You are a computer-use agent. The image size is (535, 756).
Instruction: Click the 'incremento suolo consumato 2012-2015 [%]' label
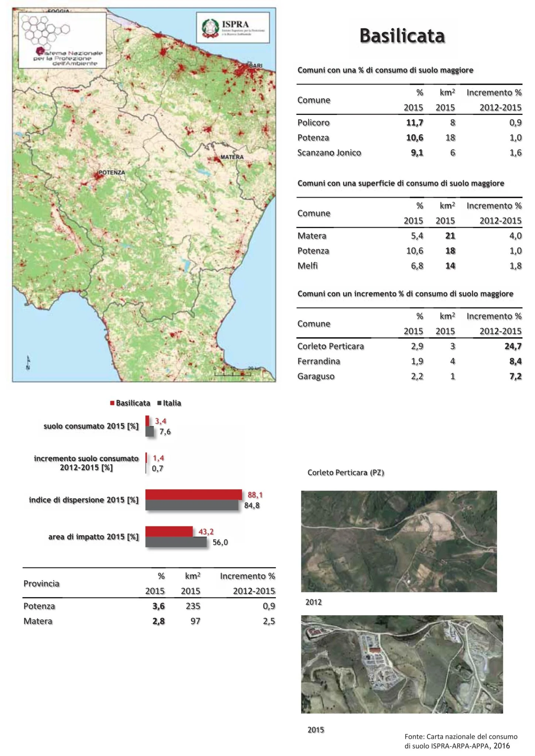pyautogui.click(x=86, y=463)
